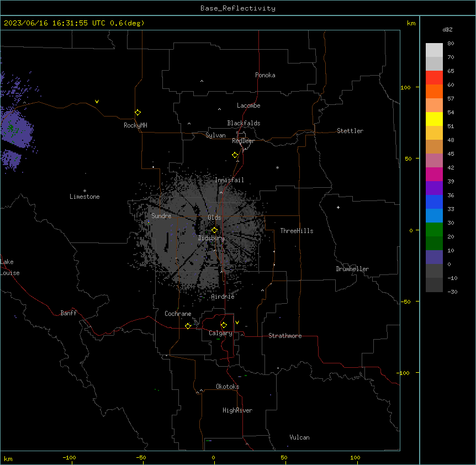The image size is (476, 465).
Task: Select the RedDeer city label
Action: [x=243, y=141]
